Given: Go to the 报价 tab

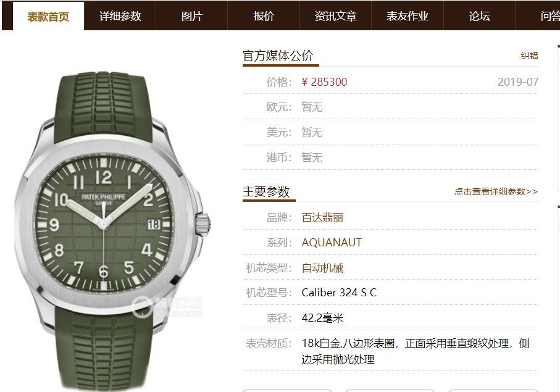Looking at the screenshot, I should click(x=264, y=16).
